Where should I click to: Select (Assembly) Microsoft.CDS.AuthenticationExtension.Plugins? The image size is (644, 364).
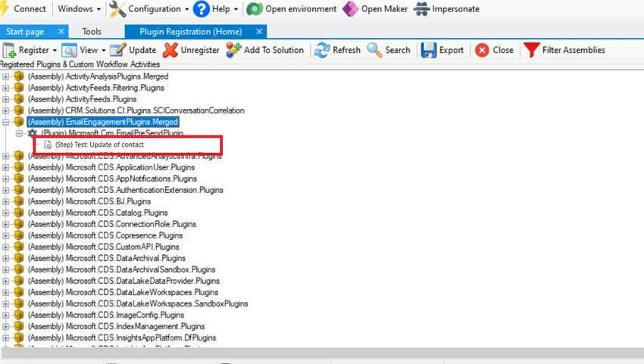pos(125,190)
